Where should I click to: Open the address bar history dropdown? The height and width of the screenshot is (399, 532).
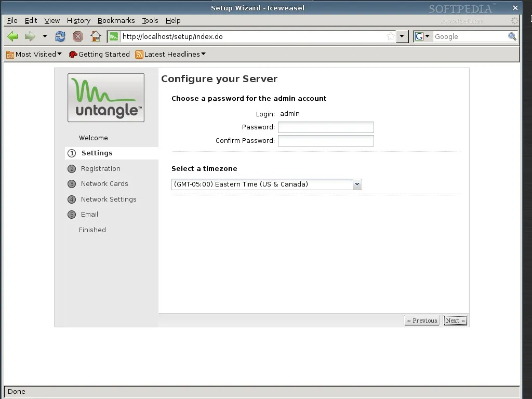pos(402,36)
